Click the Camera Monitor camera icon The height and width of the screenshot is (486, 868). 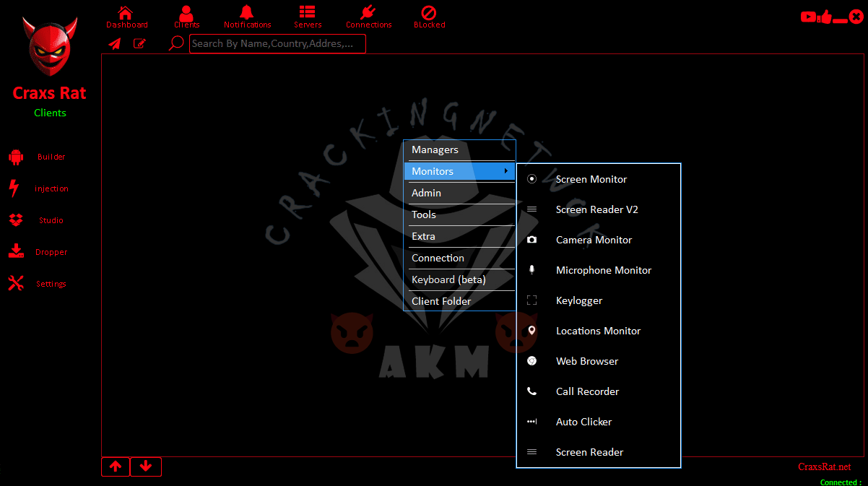pos(532,240)
